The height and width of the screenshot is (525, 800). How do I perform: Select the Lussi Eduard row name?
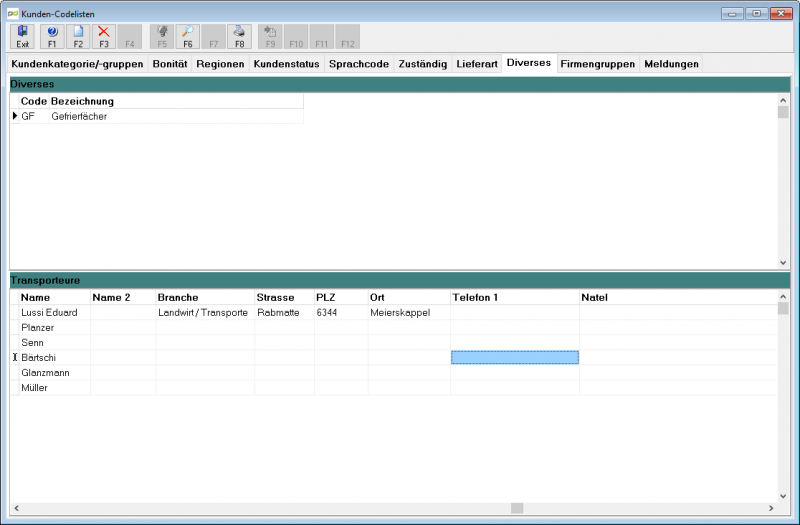55,313
